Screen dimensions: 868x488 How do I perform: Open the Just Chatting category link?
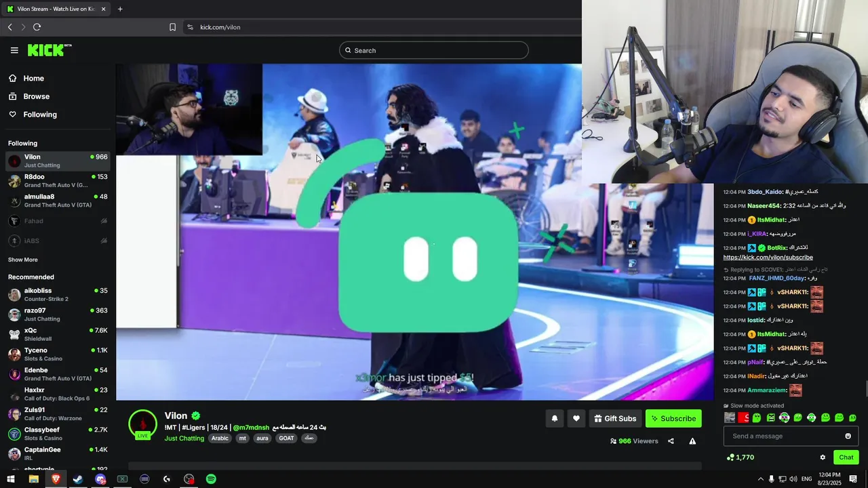pos(184,439)
